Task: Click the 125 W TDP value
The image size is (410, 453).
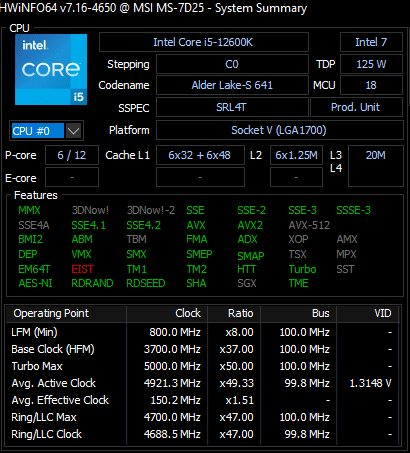Action: [371, 64]
